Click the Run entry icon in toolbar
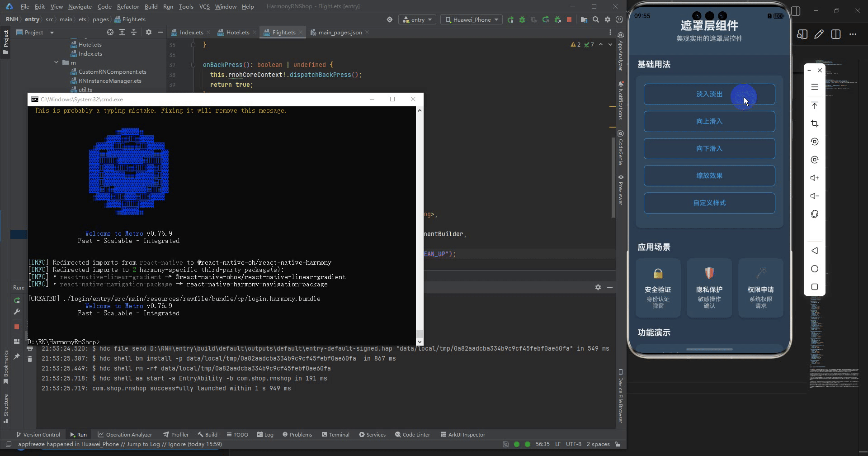 coord(510,19)
